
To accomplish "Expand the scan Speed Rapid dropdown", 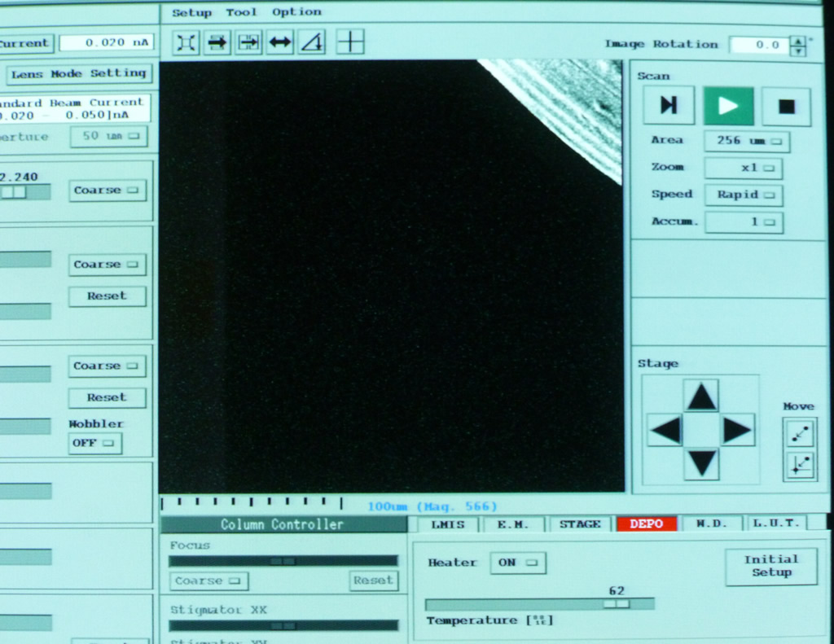I will pos(744,195).
